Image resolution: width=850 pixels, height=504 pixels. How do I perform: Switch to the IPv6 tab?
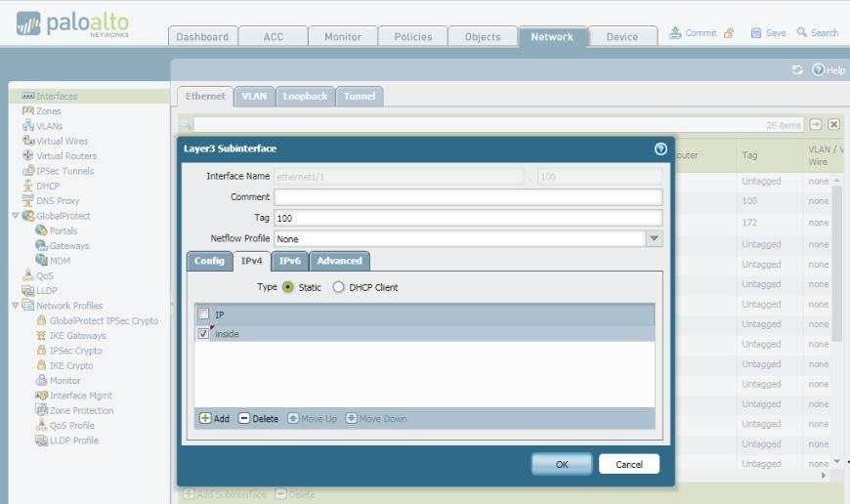click(290, 261)
